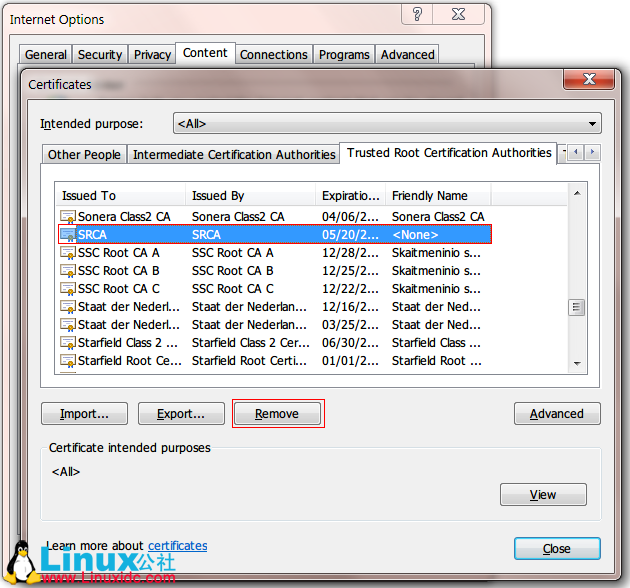630x588 pixels.
Task: Click the SRCA certificate icon
Action: 68,235
